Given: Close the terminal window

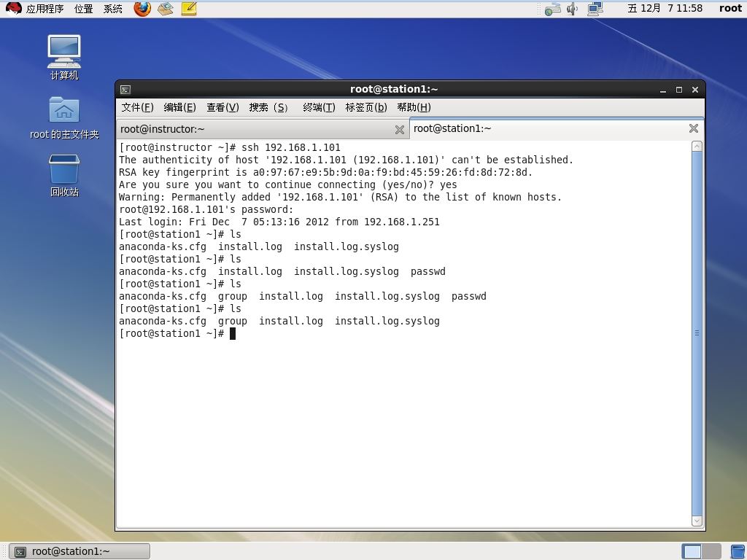Looking at the screenshot, I should [695, 90].
